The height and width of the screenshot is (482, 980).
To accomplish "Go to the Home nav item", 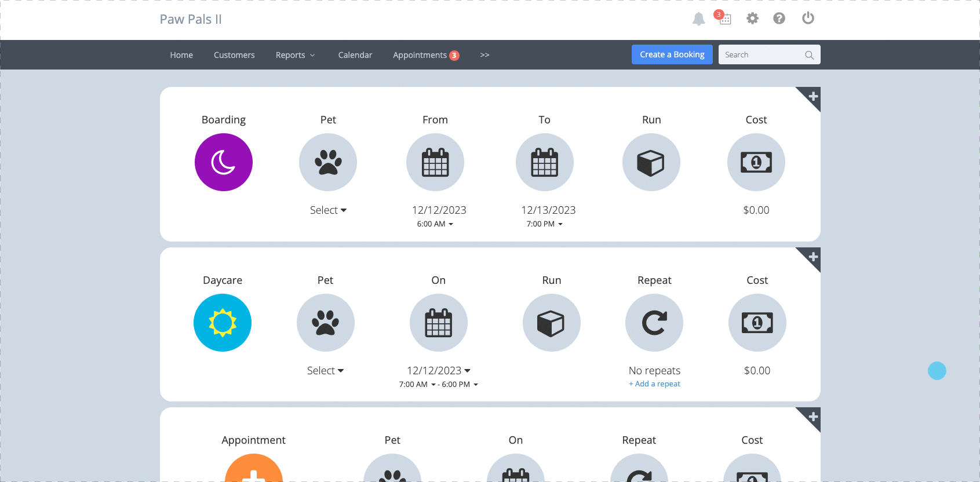I will tap(181, 55).
